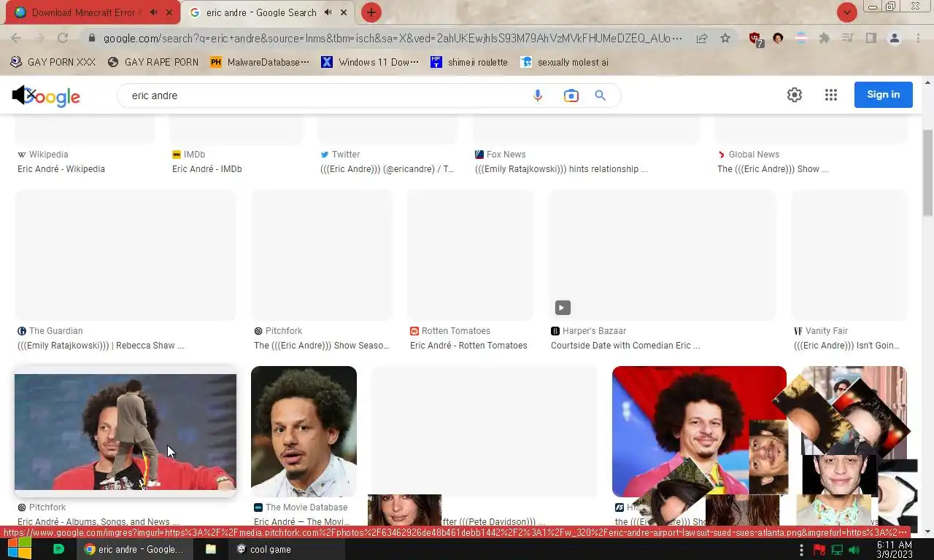The height and width of the screenshot is (560, 934).
Task: Open the Twitter @ericandre result
Action: coord(387,169)
